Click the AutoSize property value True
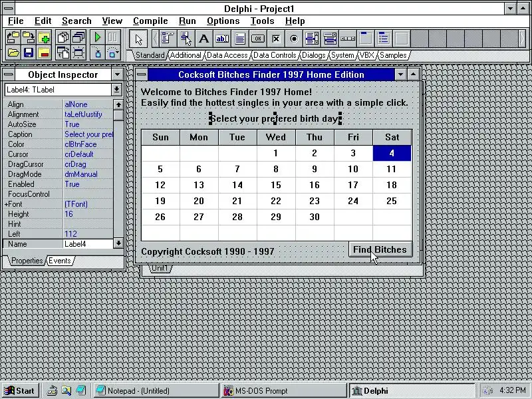This screenshot has width=532, height=399. click(88, 124)
